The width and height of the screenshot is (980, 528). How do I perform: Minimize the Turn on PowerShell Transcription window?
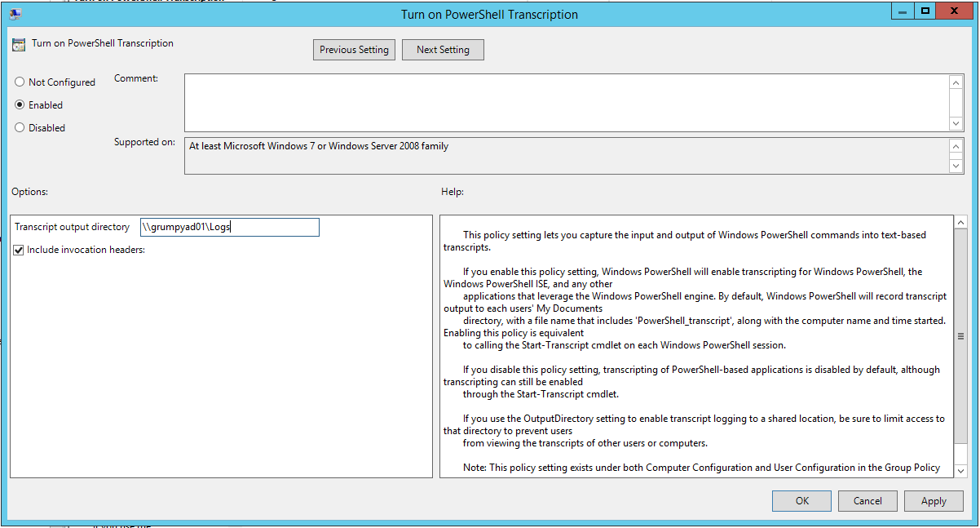pos(901,11)
